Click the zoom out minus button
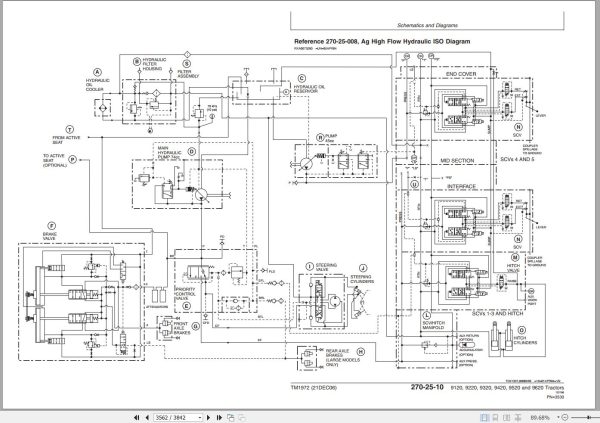This screenshot has width=600, height=423. coord(565,417)
